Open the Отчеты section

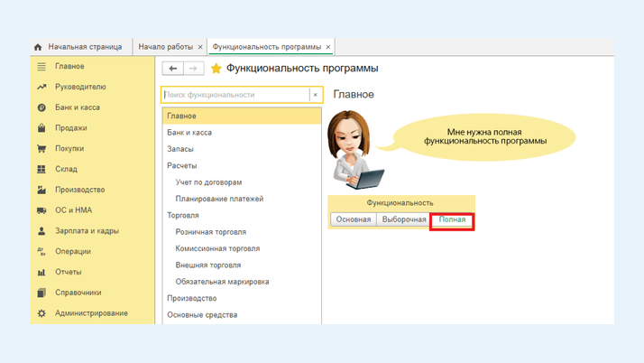pyautogui.click(x=69, y=272)
